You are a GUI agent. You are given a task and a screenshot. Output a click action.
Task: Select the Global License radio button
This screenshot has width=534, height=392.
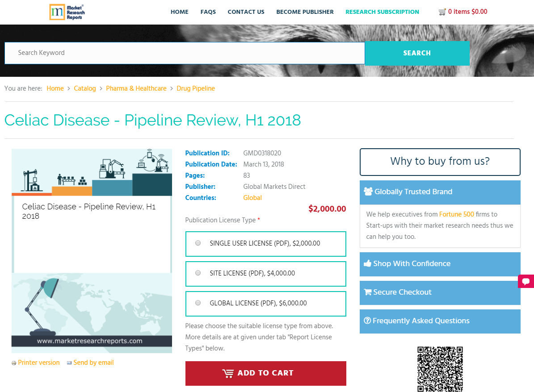(198, 302)
